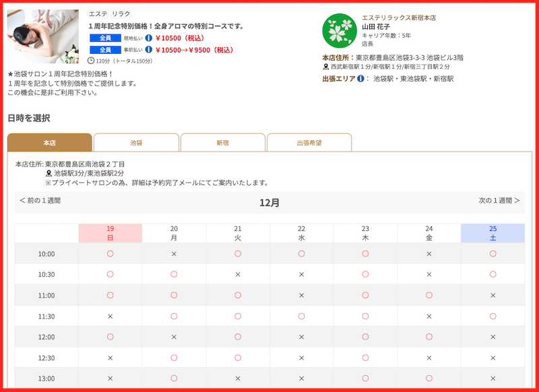Viewport: 539px width, 392px height.
Task: Click the highlighted 19日 date header
Action: point(110,232)
